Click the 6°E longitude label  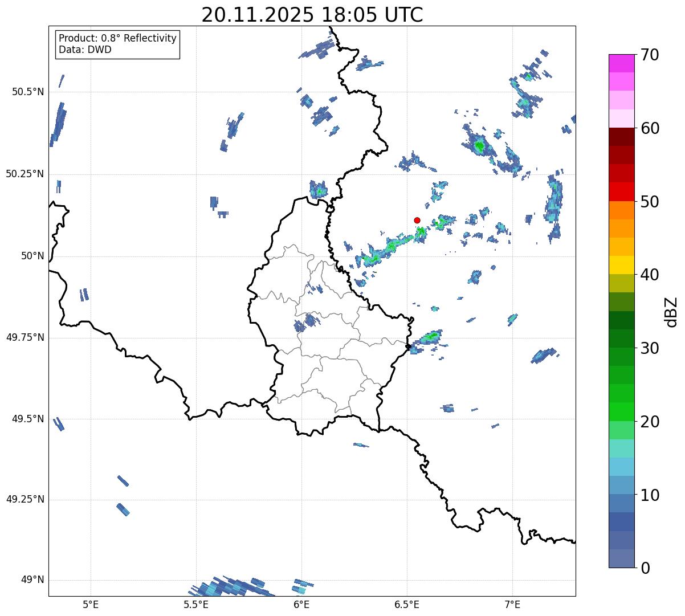tap(301, 604)
